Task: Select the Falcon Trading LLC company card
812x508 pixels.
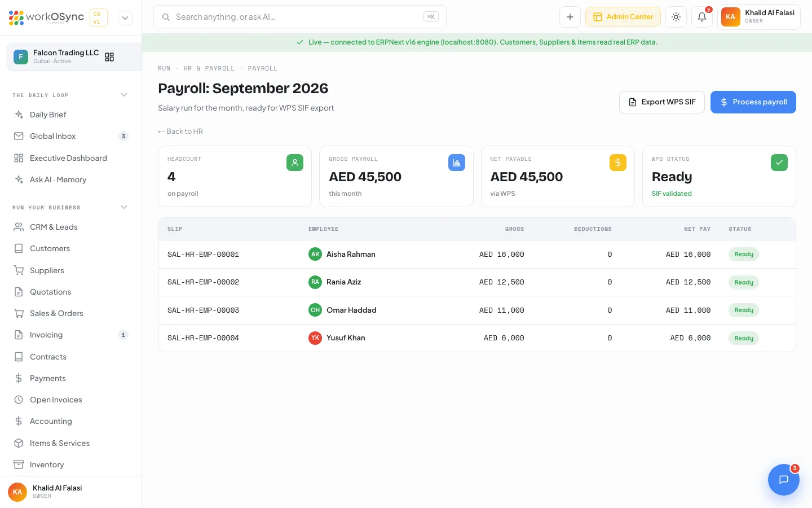Action: [x=74, y=56]
